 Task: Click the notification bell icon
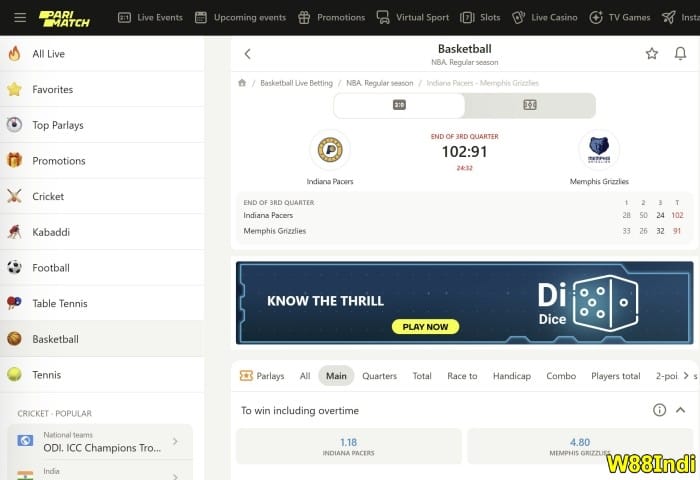pyautogui.click(x=680, y=54)
